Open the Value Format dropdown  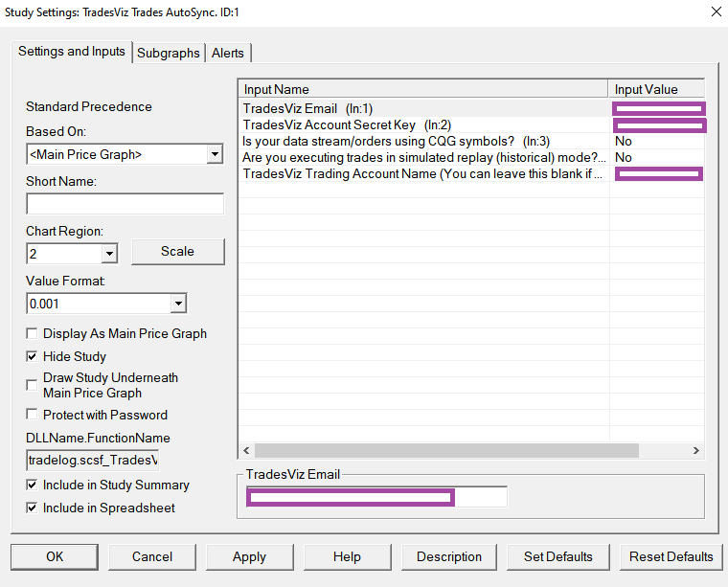pyautogui.click(x=178, y=304)
